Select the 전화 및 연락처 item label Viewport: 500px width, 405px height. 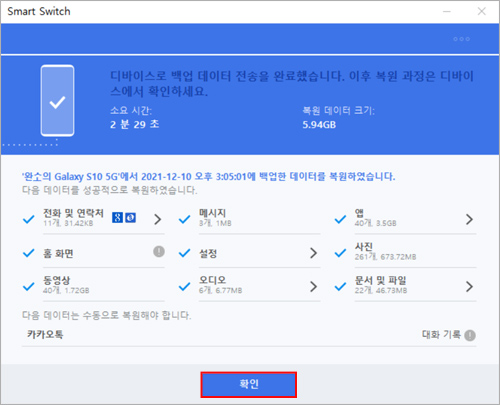coord(73,213)
